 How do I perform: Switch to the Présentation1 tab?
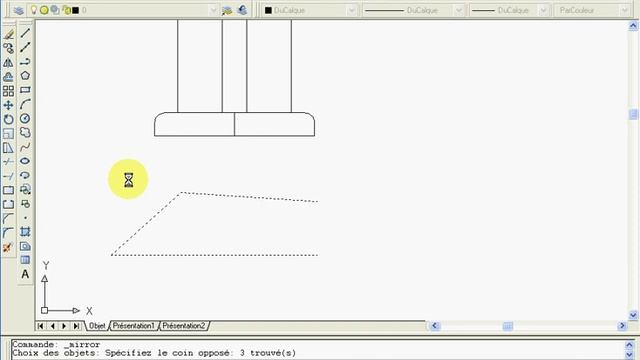point(133,326)
